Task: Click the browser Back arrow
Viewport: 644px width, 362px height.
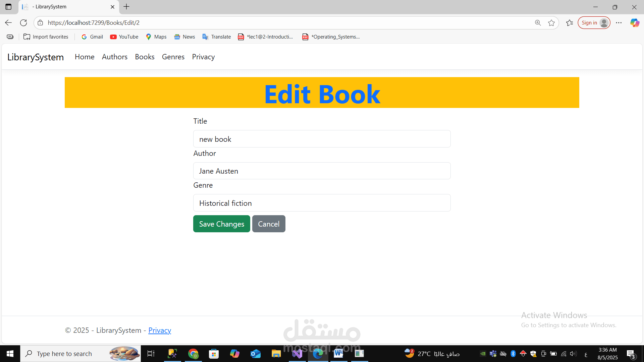Action: click(8, 23)
